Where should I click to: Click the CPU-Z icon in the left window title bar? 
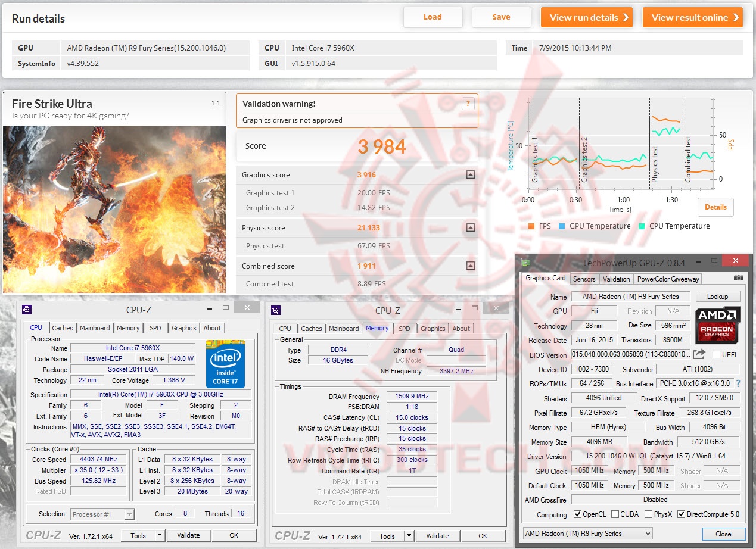[27, 309]
